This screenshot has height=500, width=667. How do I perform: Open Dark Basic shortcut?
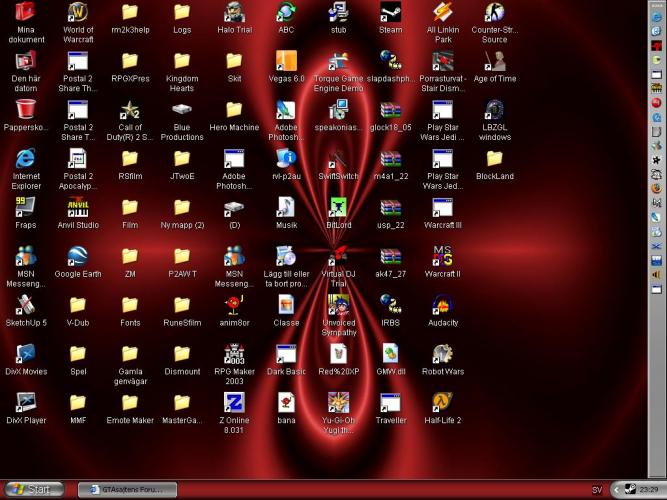tap(286, 354)
